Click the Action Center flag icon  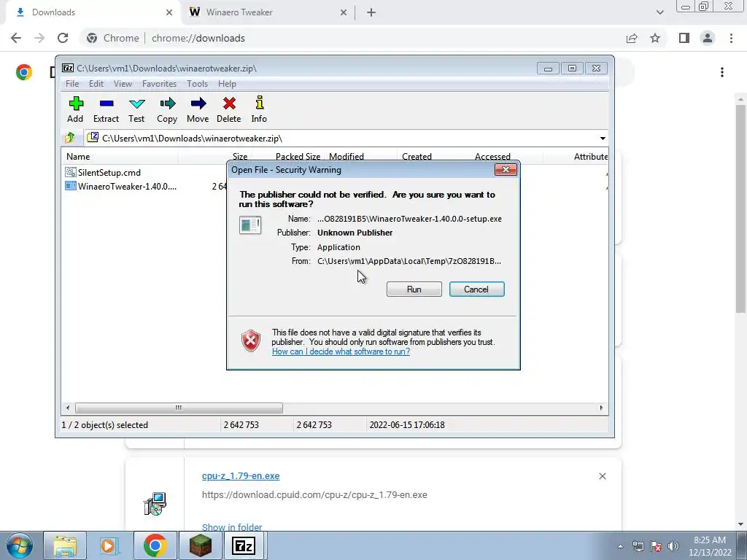click(656, 546)
